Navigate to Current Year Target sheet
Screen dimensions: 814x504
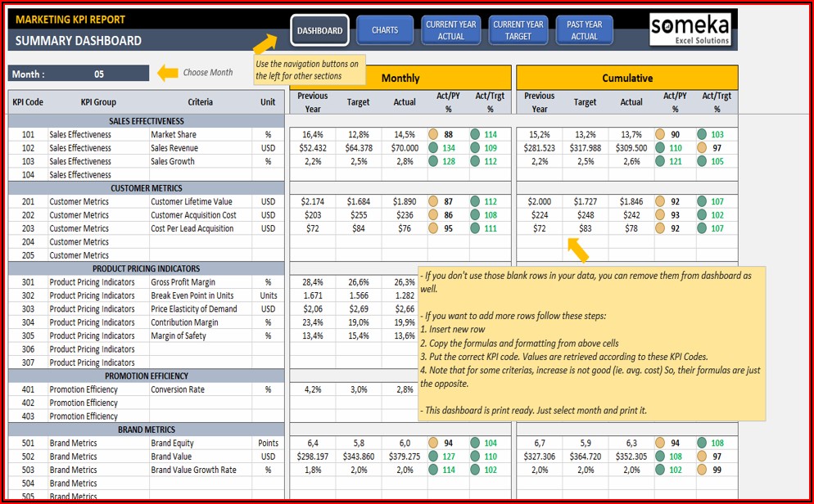tap(518, 30)
